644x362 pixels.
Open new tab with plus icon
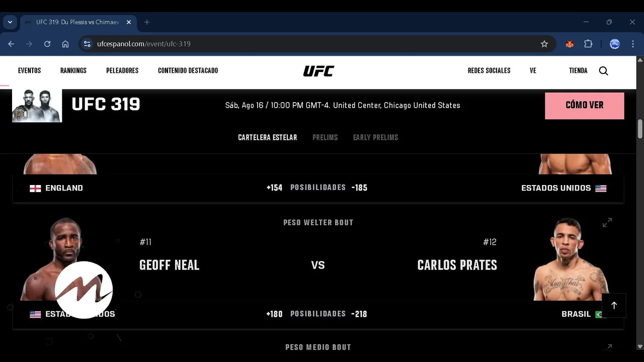tap(147, 22)
